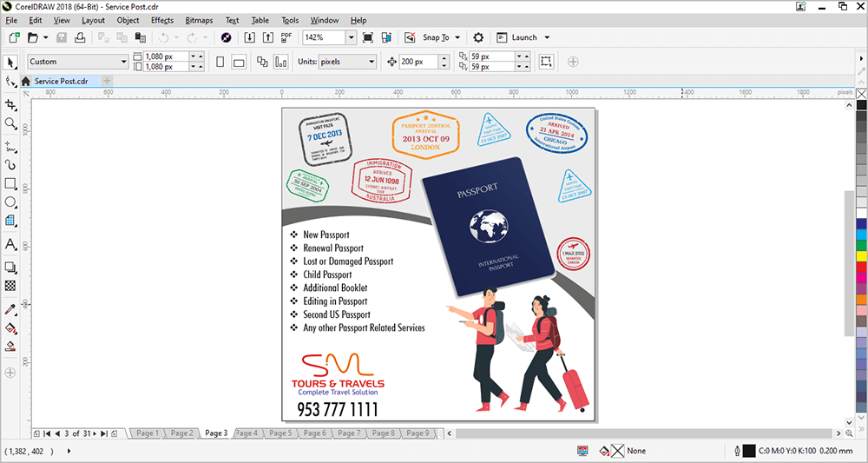Screen dimensions: 868x463
Task: Expand the status bar coordinates arrow
Action: click(x=69, y=451)
